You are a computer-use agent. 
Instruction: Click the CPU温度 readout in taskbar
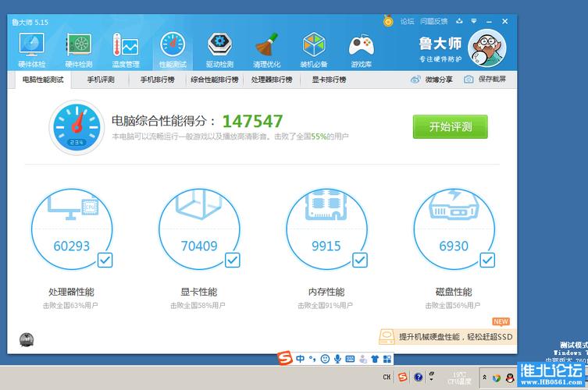coord(459,378)
